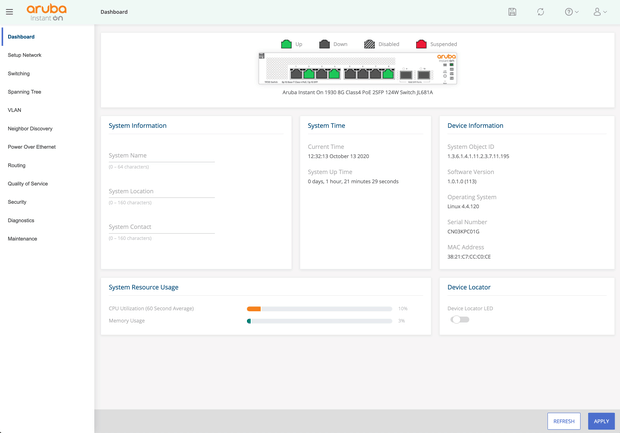Toggle the Device Locator LED switch
The width and height of the screenshot is (620, 433).
click(x=459, y=320)
